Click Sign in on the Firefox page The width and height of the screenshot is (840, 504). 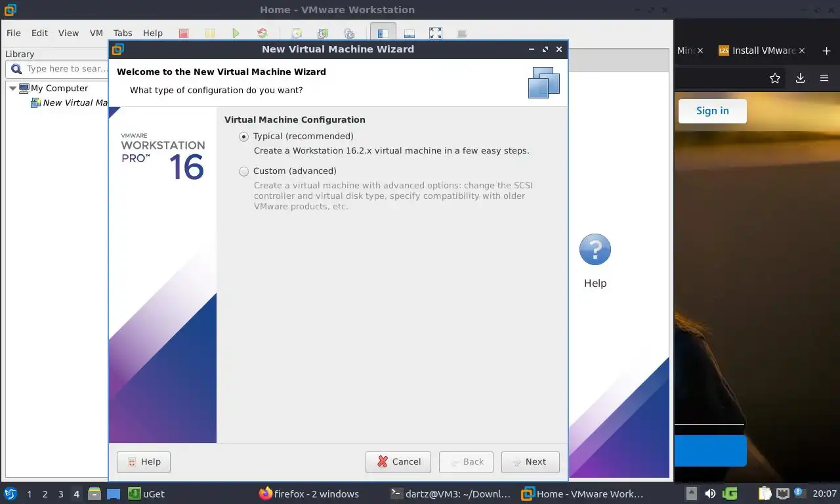713,111
